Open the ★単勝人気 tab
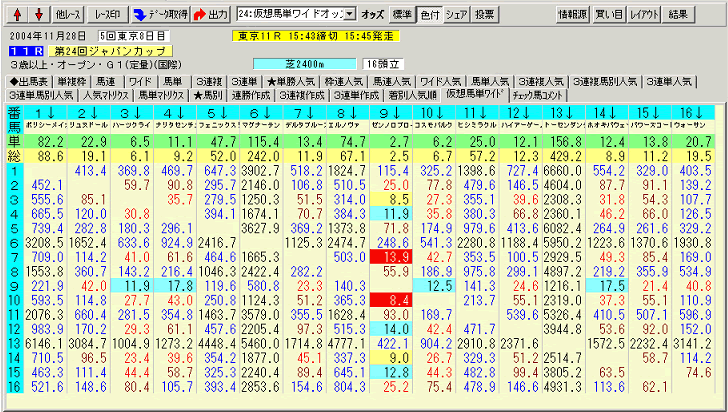This screenshot has width=728, height=412. click(x=291, y=82)
